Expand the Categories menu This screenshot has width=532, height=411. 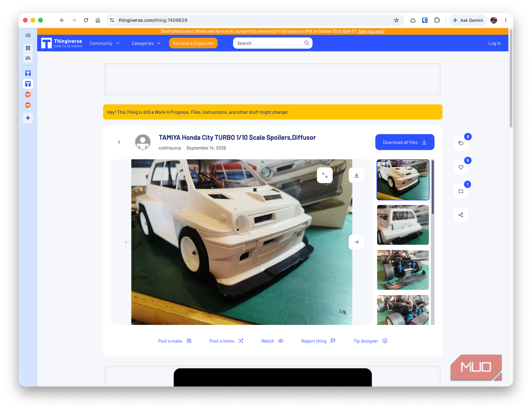click(146, 43)
